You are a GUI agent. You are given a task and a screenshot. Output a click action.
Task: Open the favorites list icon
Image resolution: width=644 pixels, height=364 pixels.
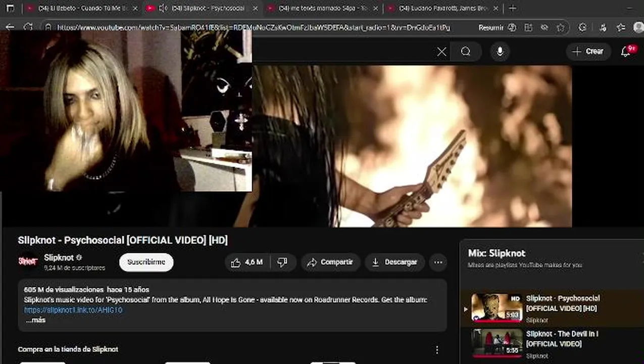[x=621, y=28]
